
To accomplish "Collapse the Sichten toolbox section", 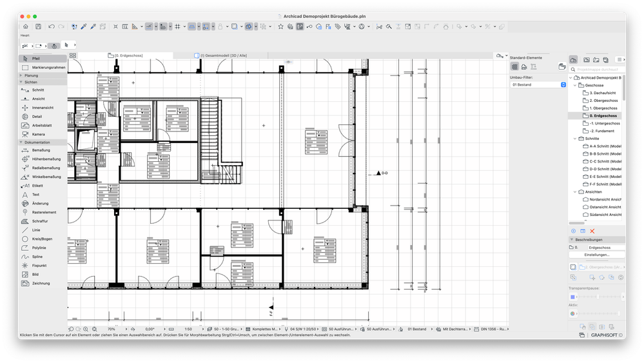I will click(21, 82).
